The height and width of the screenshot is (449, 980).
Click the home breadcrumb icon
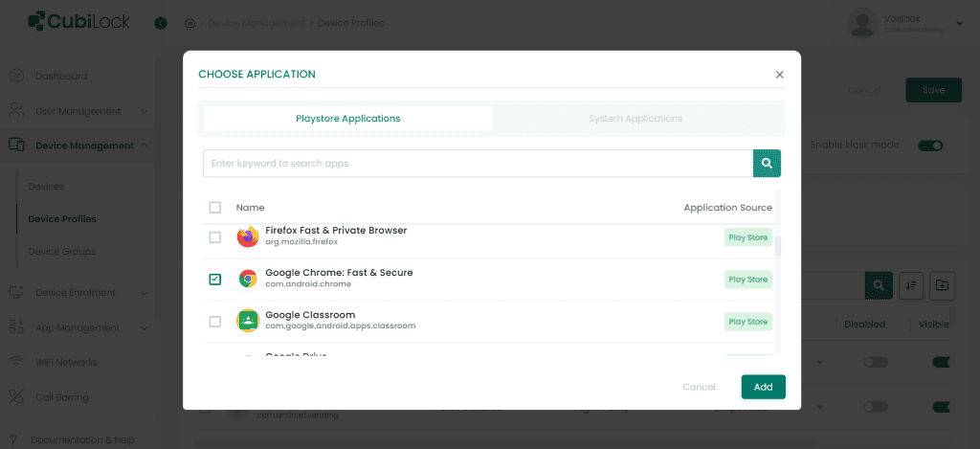point(190,24)
